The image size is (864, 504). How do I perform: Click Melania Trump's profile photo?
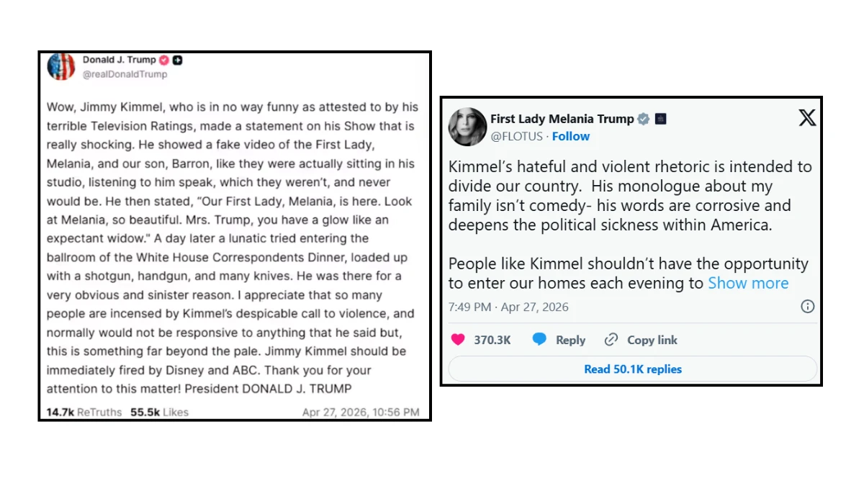click(467, 127)
